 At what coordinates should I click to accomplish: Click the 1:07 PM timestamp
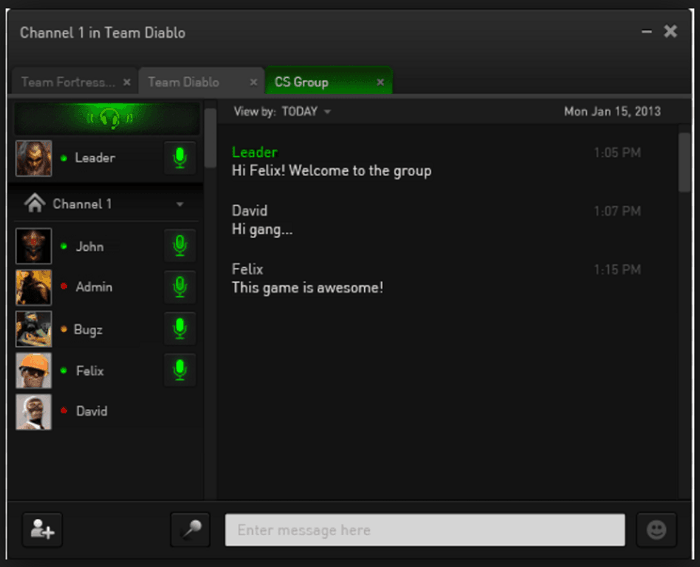pos(617,211)
